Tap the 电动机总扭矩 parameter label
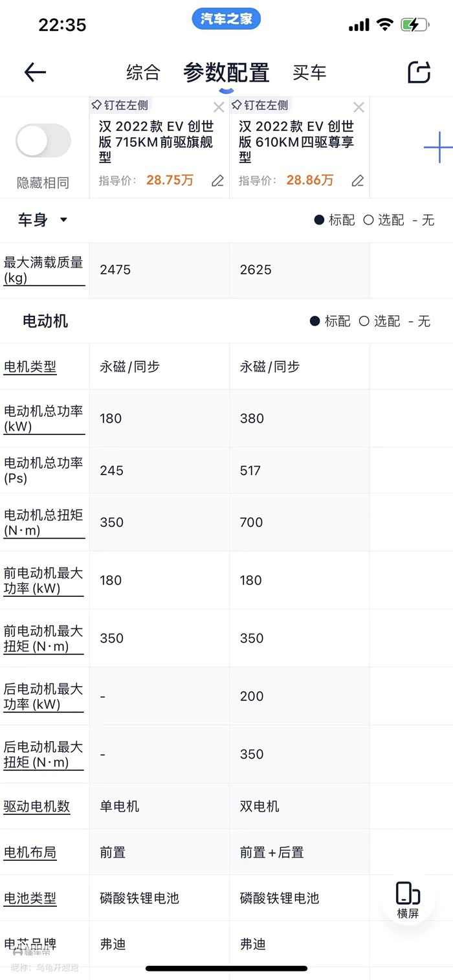 tap(44, 522)
